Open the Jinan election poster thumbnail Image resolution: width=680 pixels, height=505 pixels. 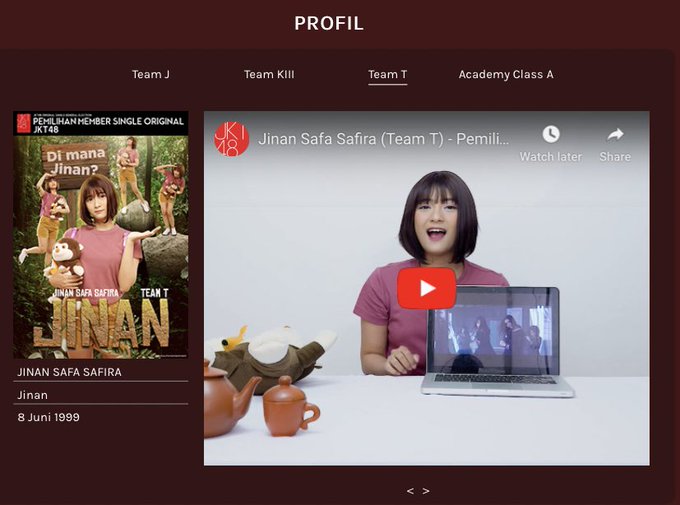(101, 235)
